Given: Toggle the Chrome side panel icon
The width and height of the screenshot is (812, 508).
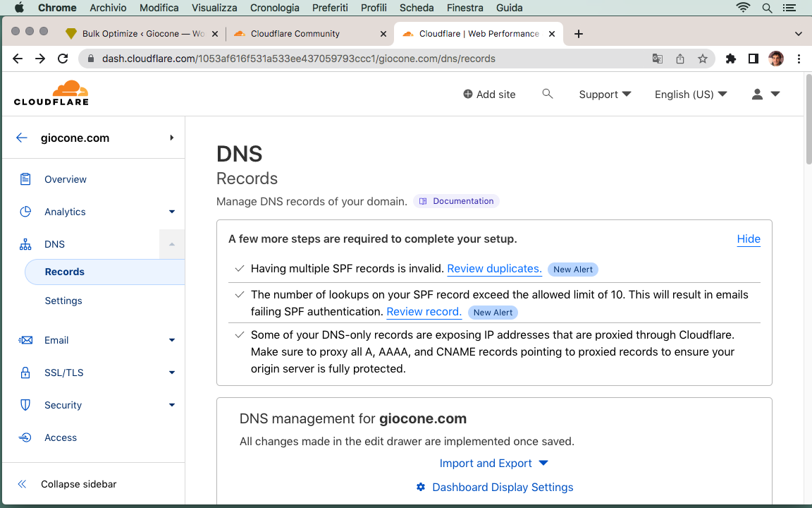Looking at the screenshot, I should coord(753,59).
